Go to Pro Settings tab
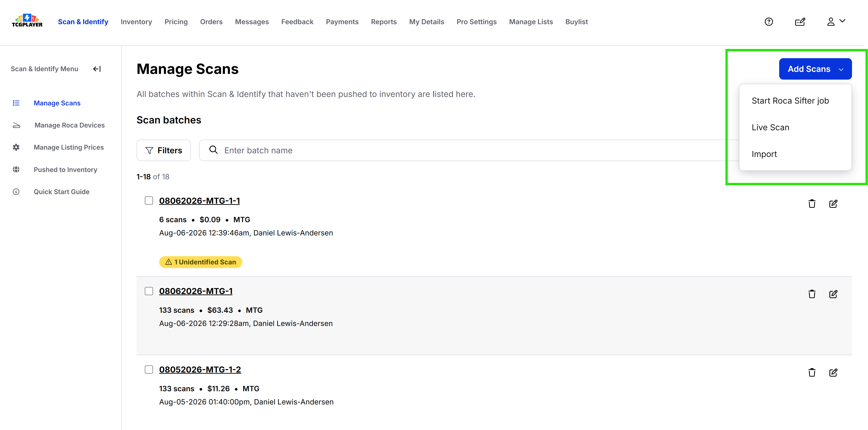Viewport: 868px width, 430px height. pyautogui.click(x=476, y=22)
